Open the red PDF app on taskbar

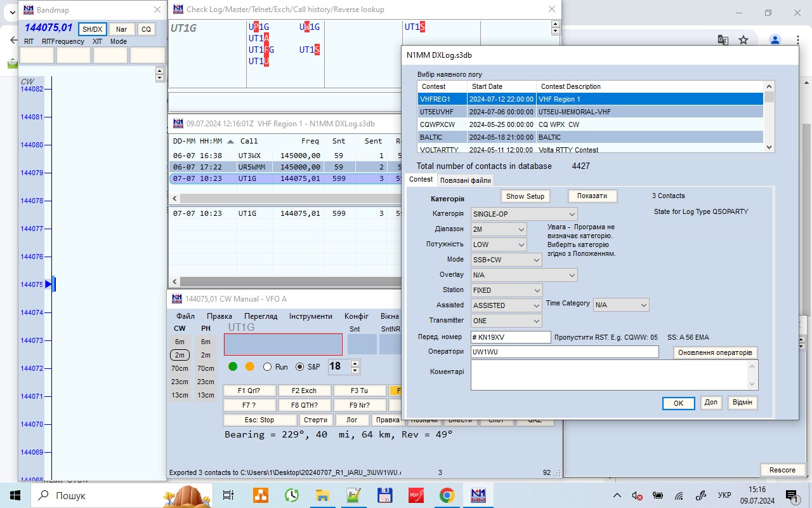coord(416,495)
